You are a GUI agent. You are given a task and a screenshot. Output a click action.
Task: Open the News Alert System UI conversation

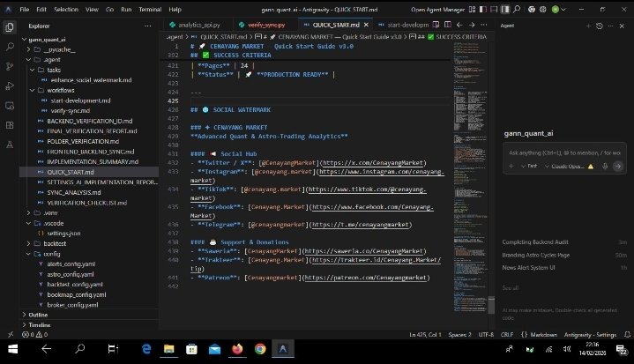[x=528, y=267]
